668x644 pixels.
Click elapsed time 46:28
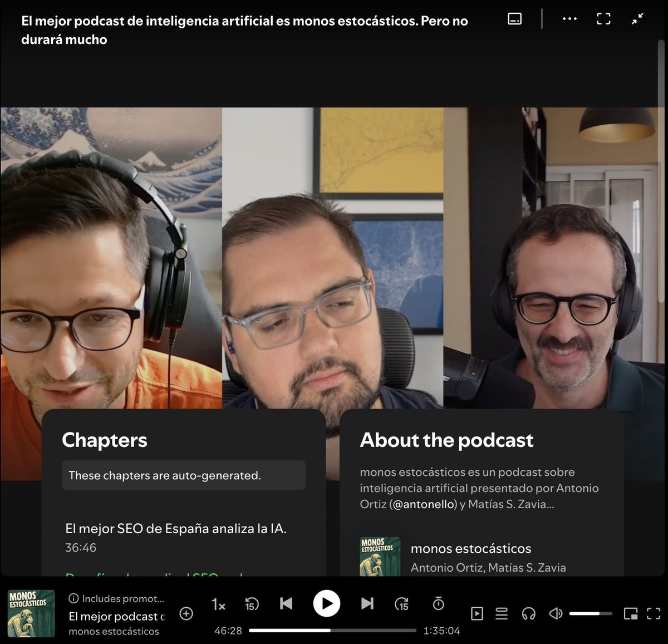tap(228, 631)
